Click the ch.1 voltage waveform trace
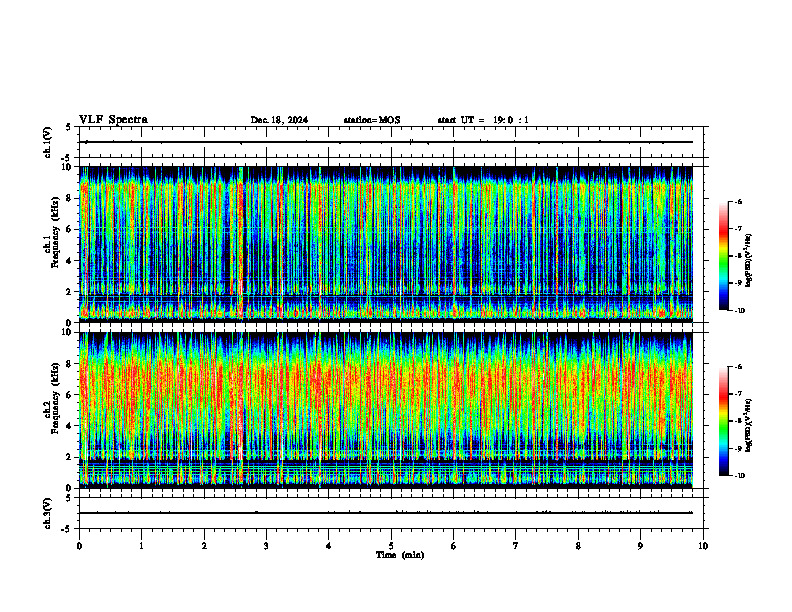This screenshot has height=612, width=792. tap(386, 142)
